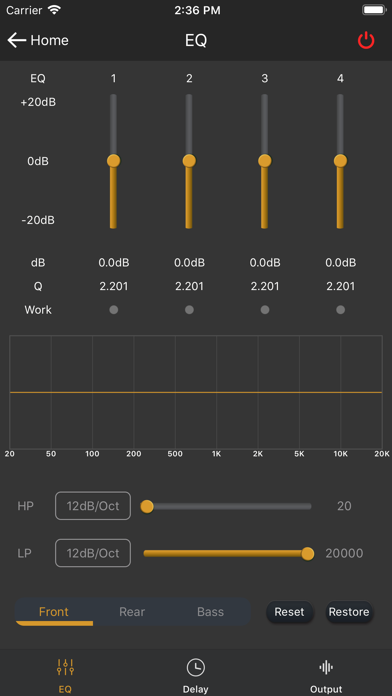392x696 pixels.
Task: Tap the 2:36 PM clock
Action: [197, 10]
